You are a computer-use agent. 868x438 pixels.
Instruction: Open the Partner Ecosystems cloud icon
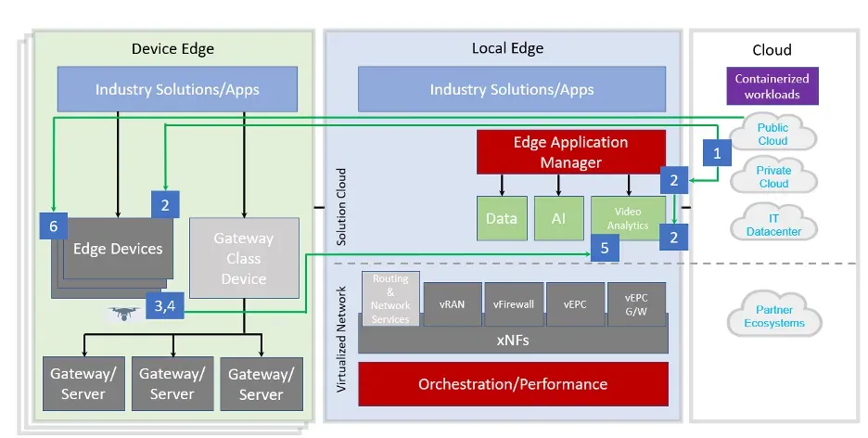(773, 316)
